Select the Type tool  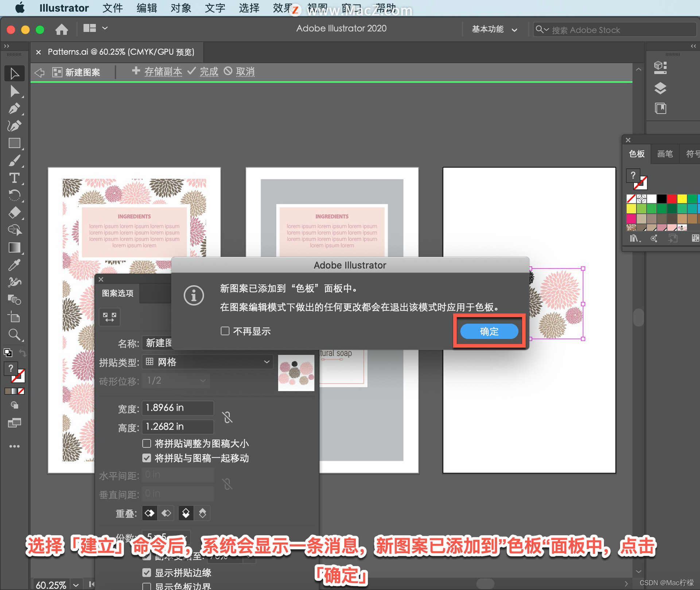(15, 178)
